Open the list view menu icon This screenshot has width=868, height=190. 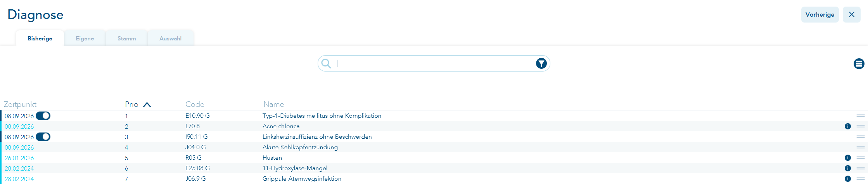[859, 64]
